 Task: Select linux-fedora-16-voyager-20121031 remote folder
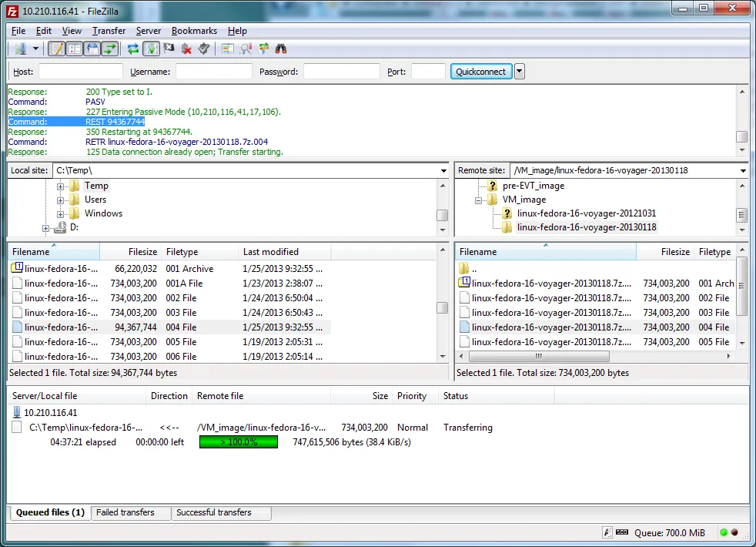pyautogui.click(x=587, y=213)
